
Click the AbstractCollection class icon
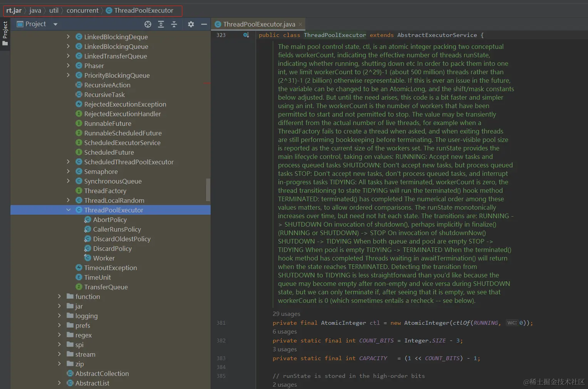[70, 373]
